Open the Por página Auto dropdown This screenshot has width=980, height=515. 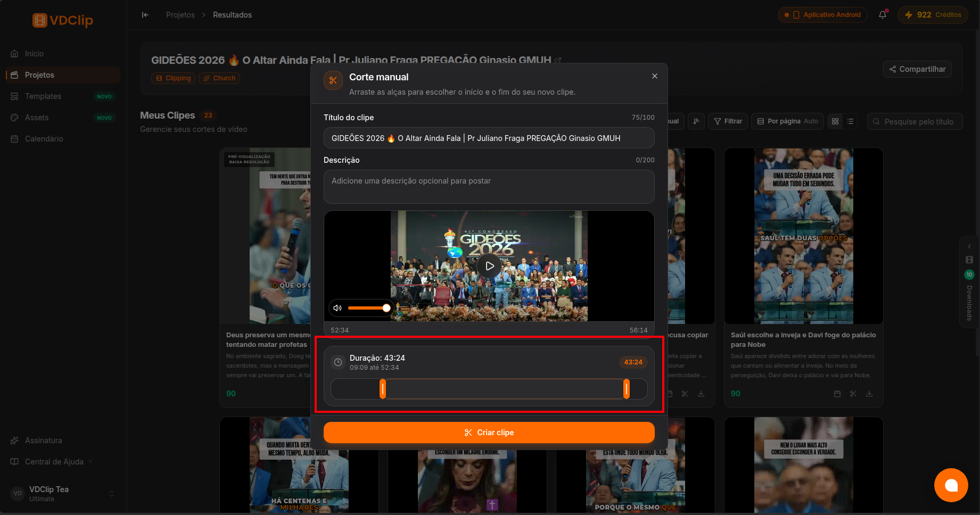[788, 121]
